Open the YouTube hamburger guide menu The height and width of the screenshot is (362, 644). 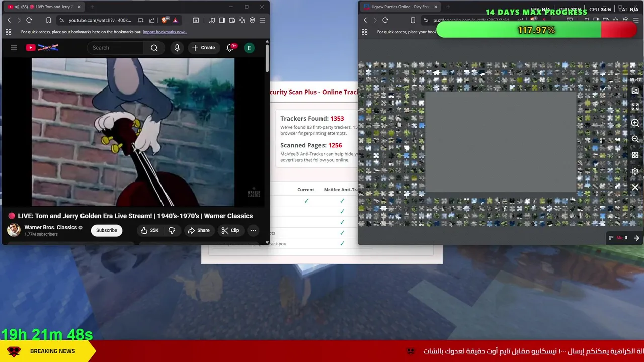pos(14,48)
